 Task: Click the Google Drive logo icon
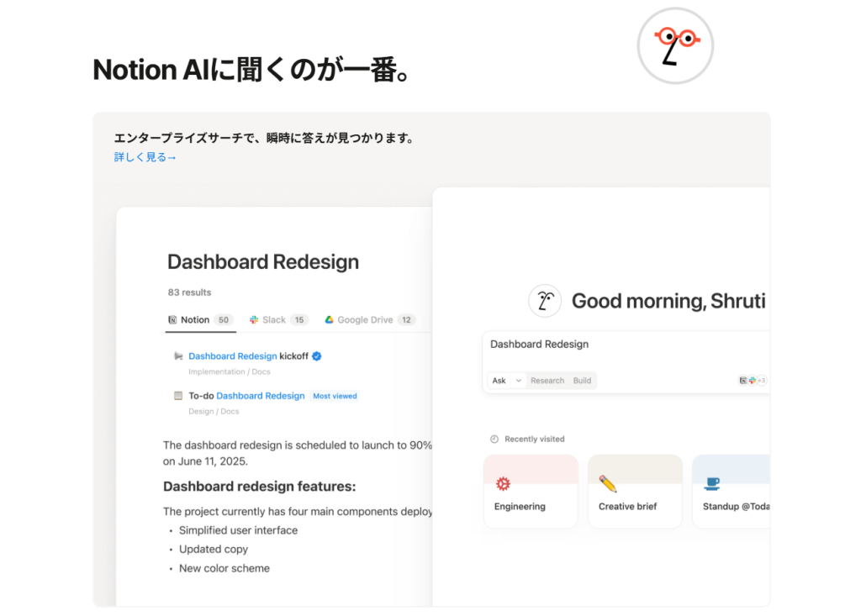(x=329, y=319)
